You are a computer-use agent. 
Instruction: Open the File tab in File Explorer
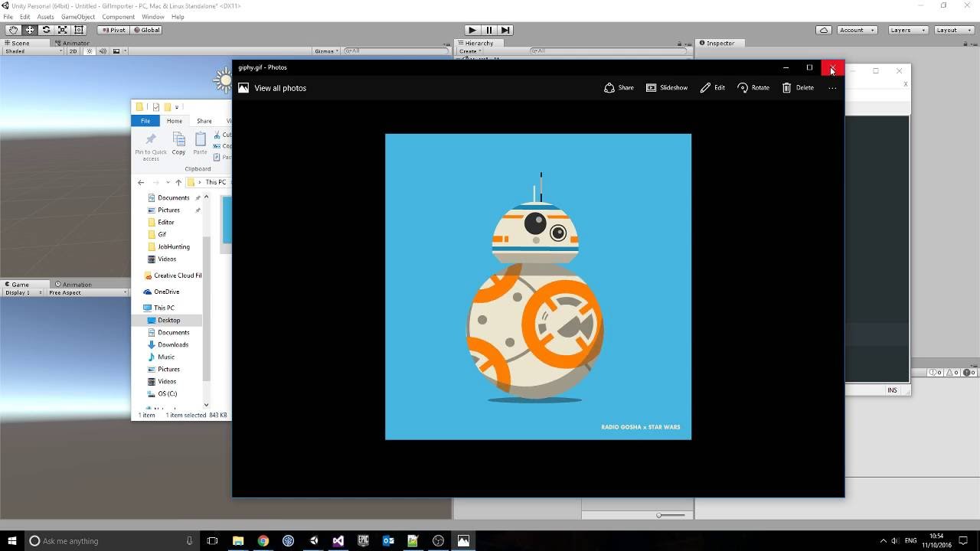(x=145, y=121)
